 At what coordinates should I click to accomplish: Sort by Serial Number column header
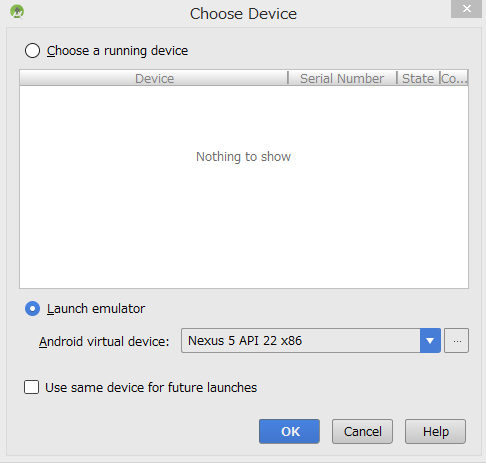tap(342, 78)
